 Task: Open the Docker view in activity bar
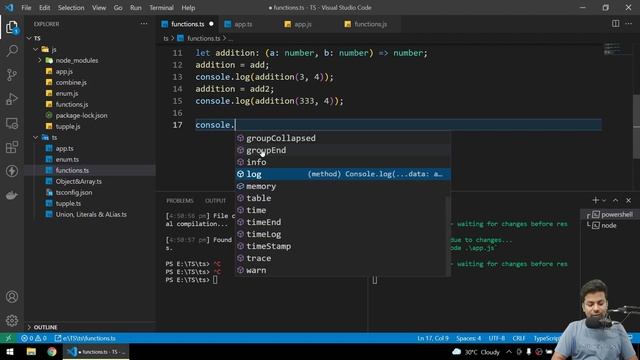[x=12, y=196]
